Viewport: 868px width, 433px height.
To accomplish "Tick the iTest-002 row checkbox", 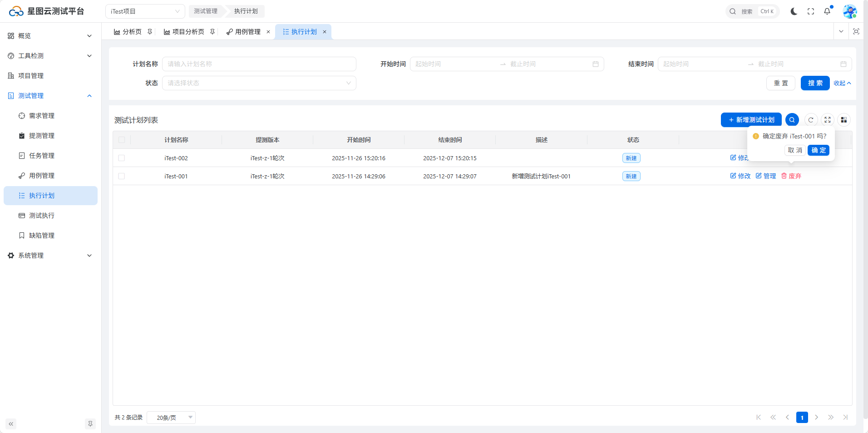I will tap(122, 158).
